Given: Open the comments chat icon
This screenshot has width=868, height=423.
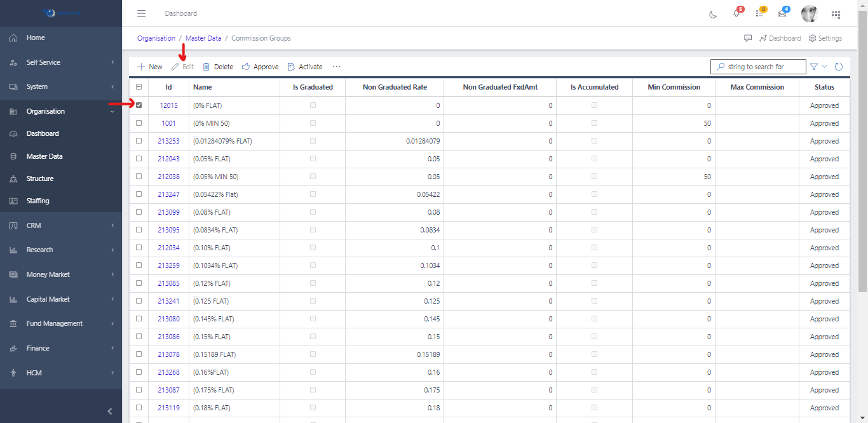Looking at the screenshot, I should click(748, 38).
